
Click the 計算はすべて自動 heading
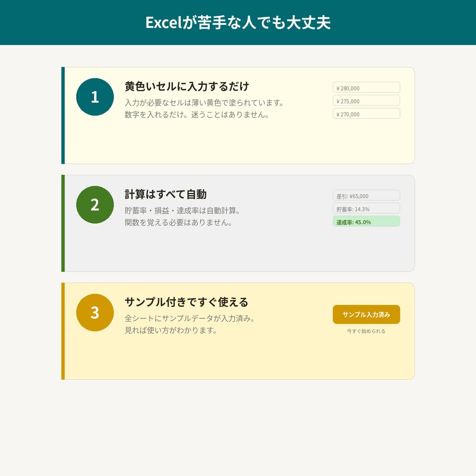tap(165, 194)
